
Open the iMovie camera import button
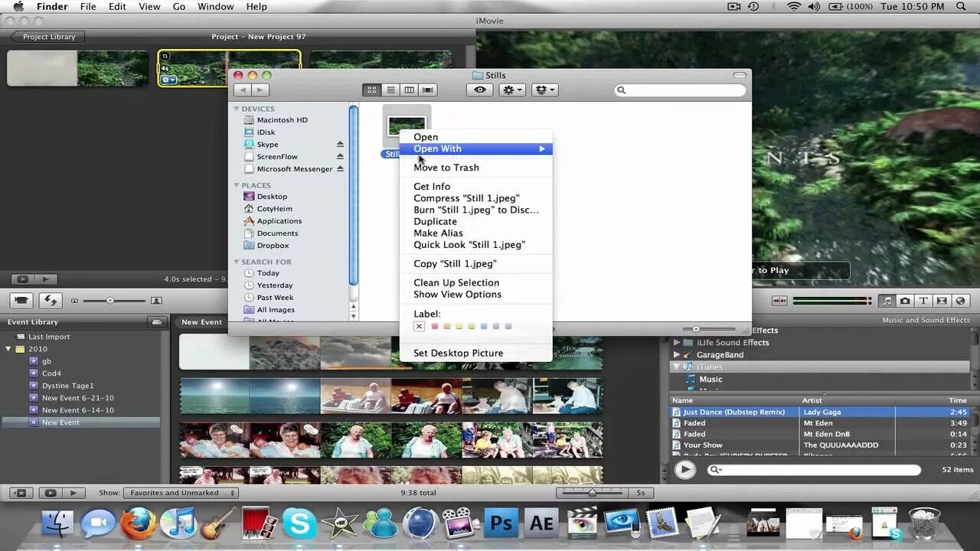[x=22, y=301]
